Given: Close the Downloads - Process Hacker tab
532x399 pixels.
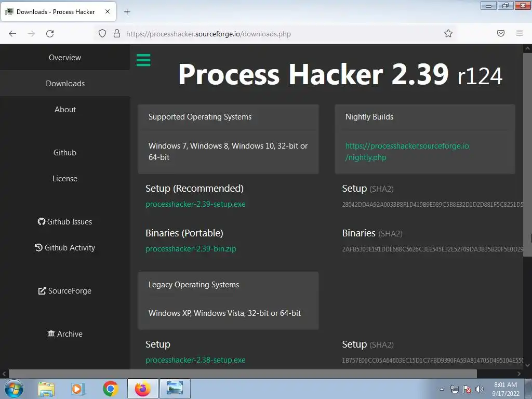Looking at the screenshot, I should 107,11.
